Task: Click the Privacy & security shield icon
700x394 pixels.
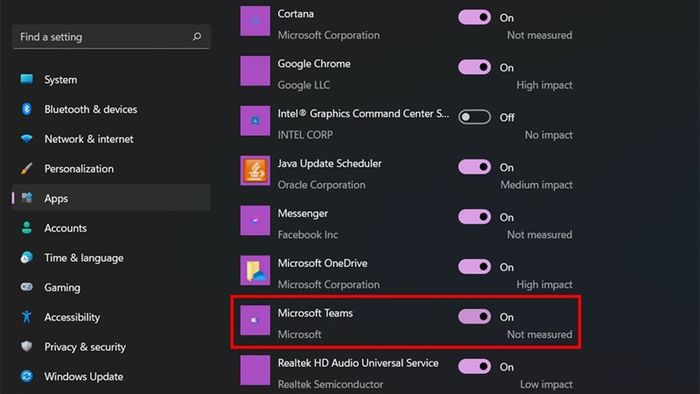Action: 27,346
